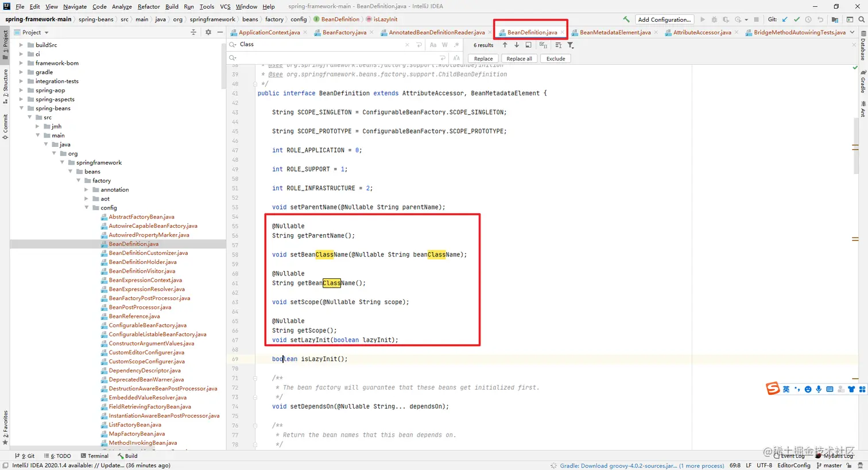Open the Refactor menu

click(x=149, y=6)
